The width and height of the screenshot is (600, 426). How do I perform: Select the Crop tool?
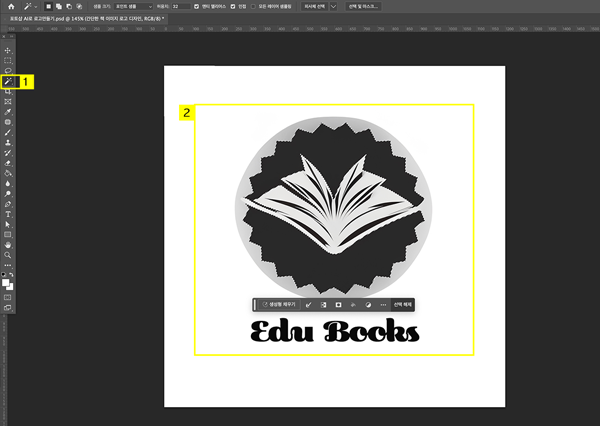(x=8, y=92)
